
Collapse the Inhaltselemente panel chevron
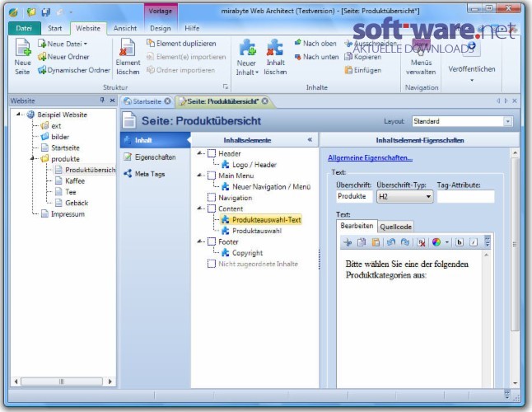point(310,140)
